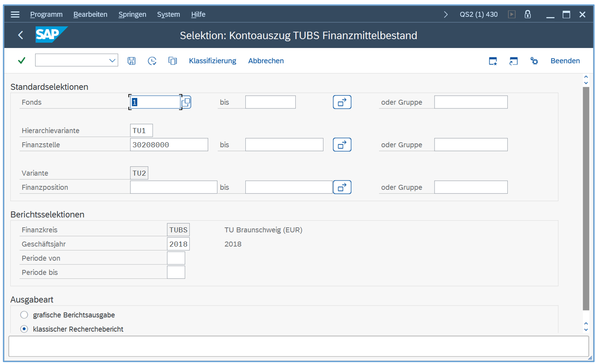
Task: Open multiple selection for Finanzposition row
Action: (x=342, y=187)
